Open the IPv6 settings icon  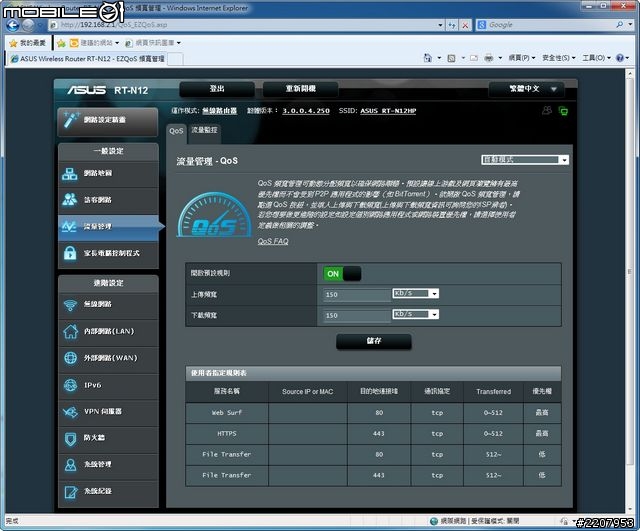click(x=70, y=385)
